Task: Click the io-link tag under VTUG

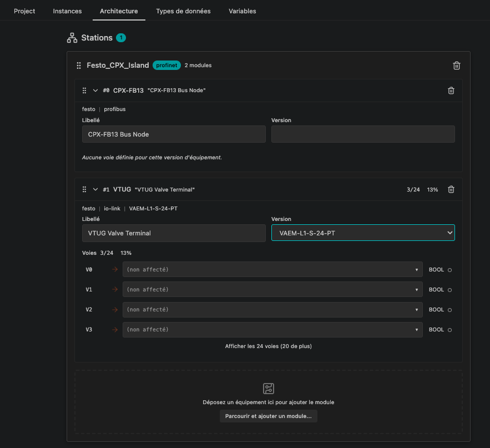Action: [x=112, y=209]
